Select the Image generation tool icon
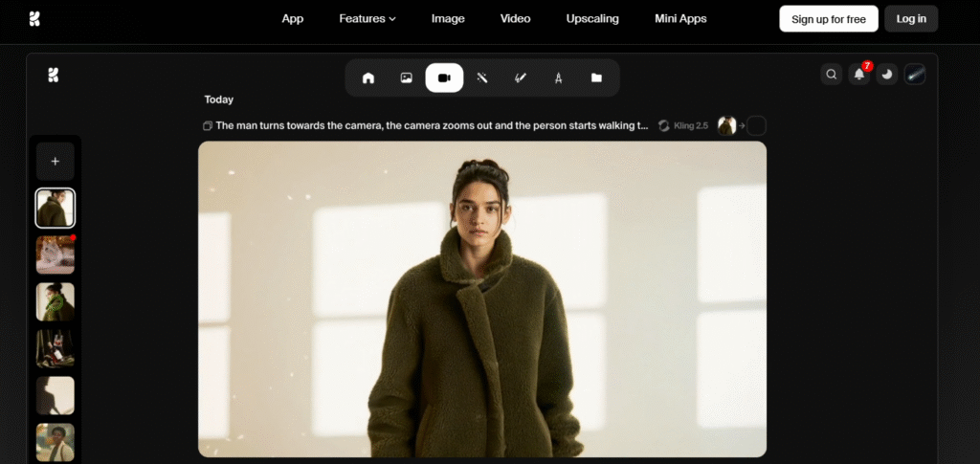Viewport: 980px width, 464px height. tap(407, 77)
